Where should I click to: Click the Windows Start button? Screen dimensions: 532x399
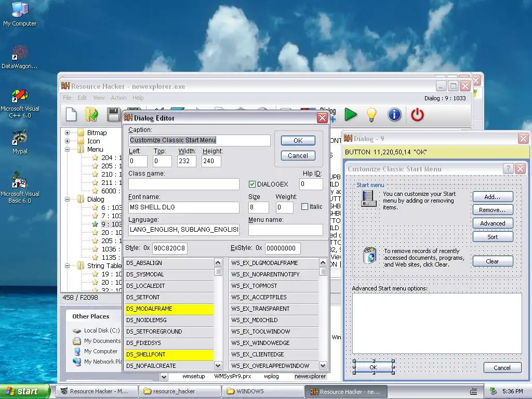pos(25,391)
